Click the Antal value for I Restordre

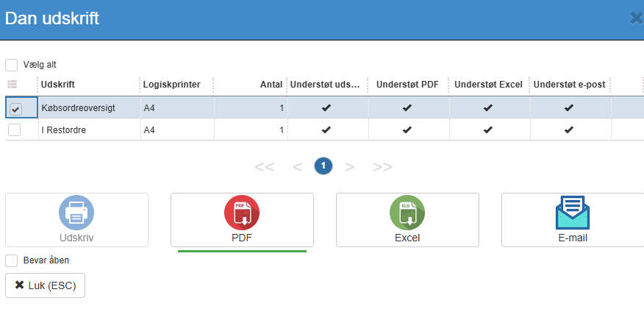coord(281,130)
